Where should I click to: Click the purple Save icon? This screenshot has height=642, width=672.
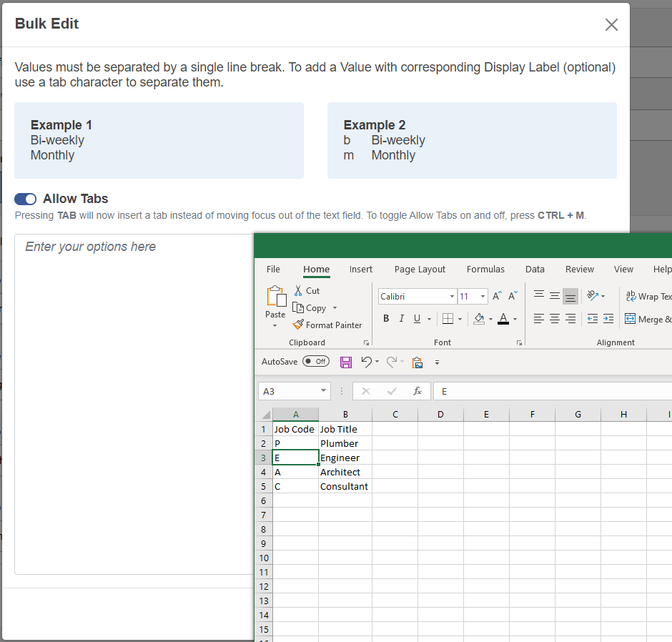pos(346,362)
